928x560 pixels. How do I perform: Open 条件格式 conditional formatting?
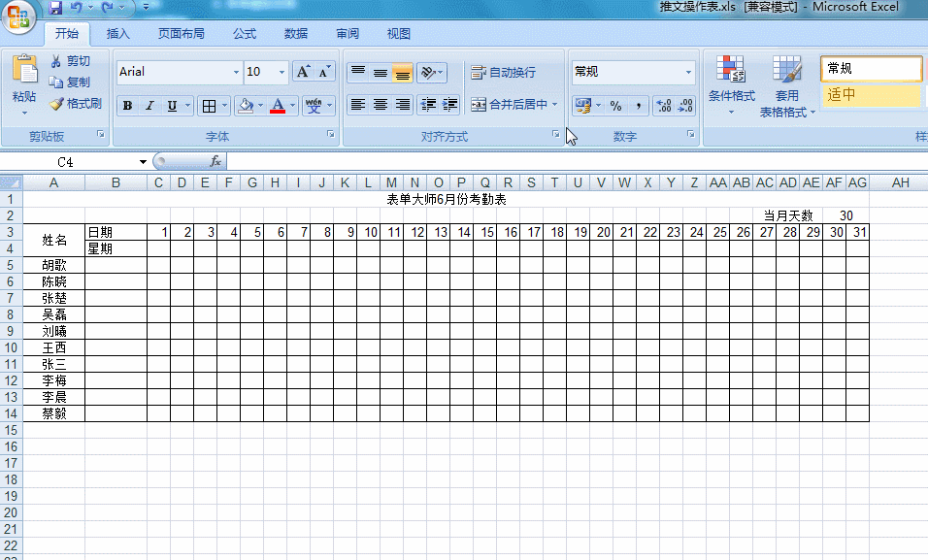tap(732, 85)
